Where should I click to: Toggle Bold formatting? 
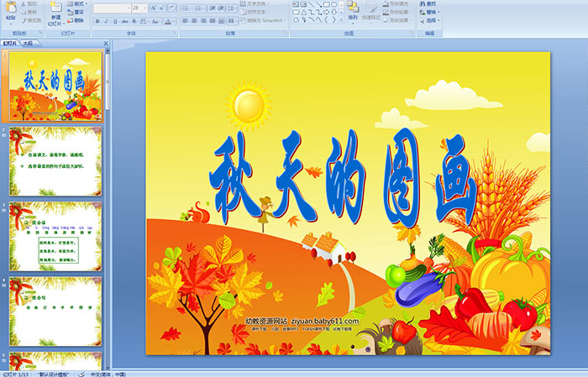97,21
